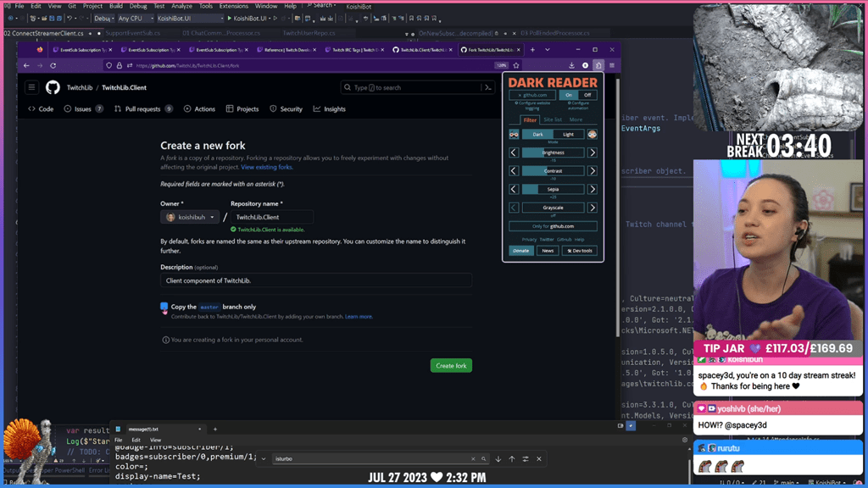Bookmark this page with the star icon
Viewport: 868px width, 488px height.
tap(516, 65)
